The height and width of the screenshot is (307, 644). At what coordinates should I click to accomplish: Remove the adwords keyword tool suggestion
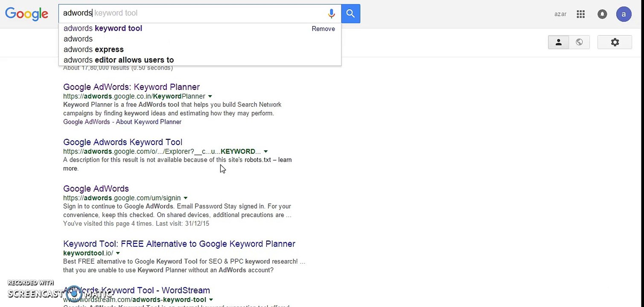[x=323, y=29]
